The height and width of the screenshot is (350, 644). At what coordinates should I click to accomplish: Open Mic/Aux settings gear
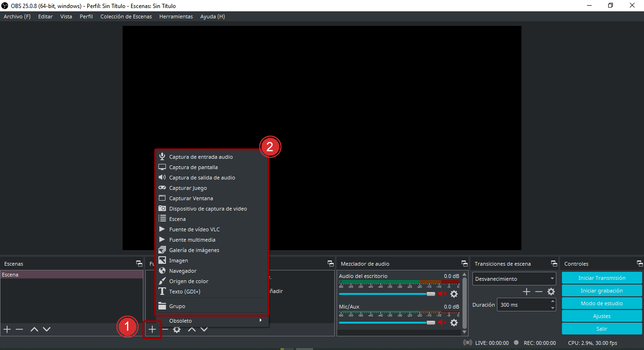pos(454,323)
